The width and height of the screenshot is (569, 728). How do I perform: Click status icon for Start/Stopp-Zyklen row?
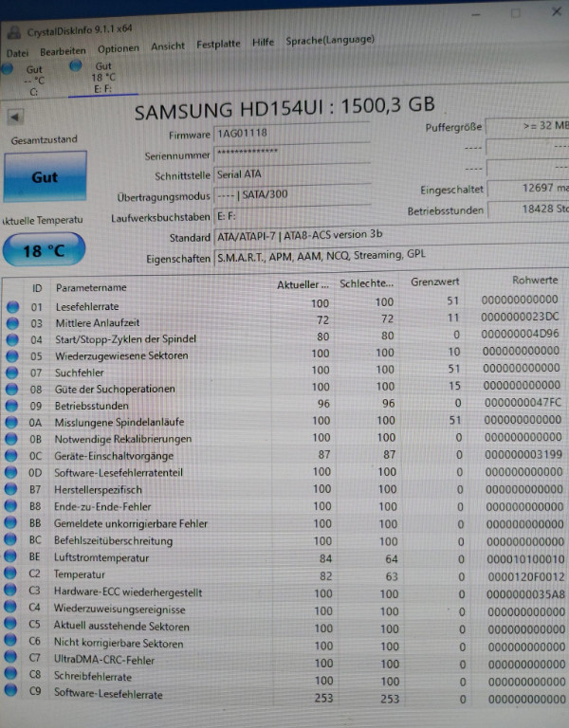click(12, 340)
